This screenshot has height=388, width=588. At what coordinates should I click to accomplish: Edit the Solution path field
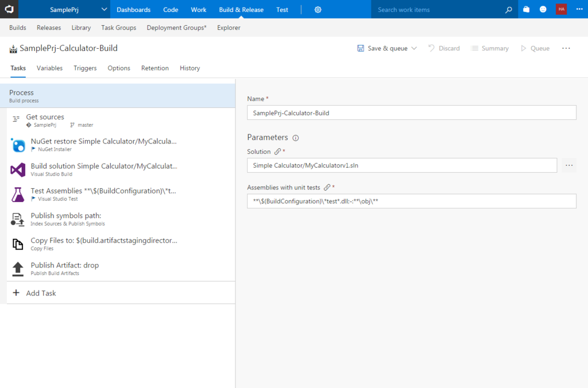(x=401, y=165)
